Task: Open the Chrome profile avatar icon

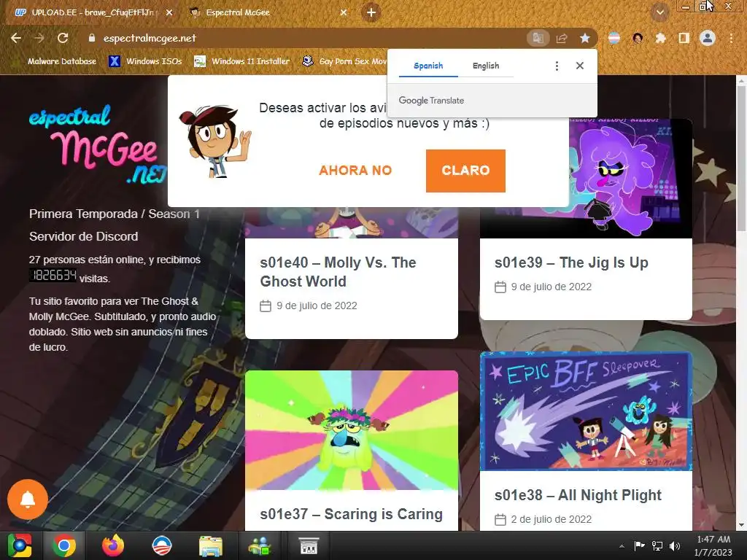Action: point(708,38)
